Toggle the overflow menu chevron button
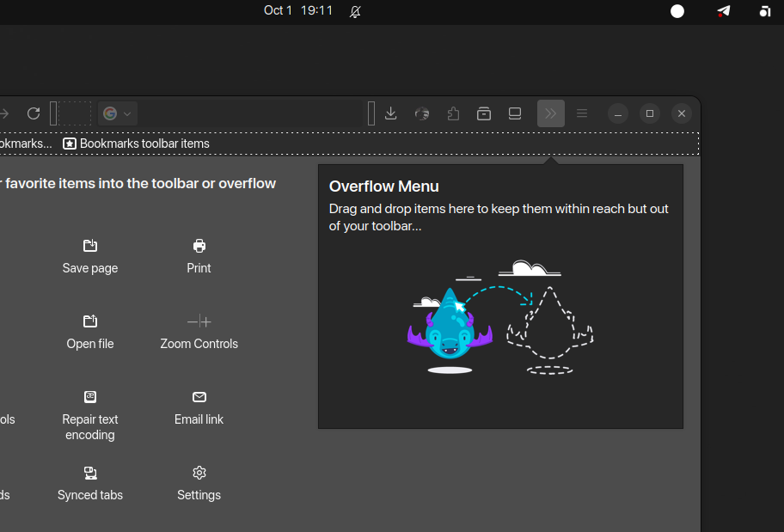This screenshot has height=532, width=784. tap(551, 113)
